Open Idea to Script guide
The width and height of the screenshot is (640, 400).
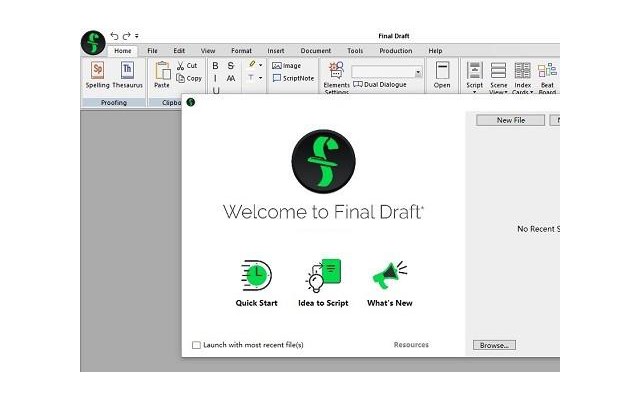[x=323, y=283]
